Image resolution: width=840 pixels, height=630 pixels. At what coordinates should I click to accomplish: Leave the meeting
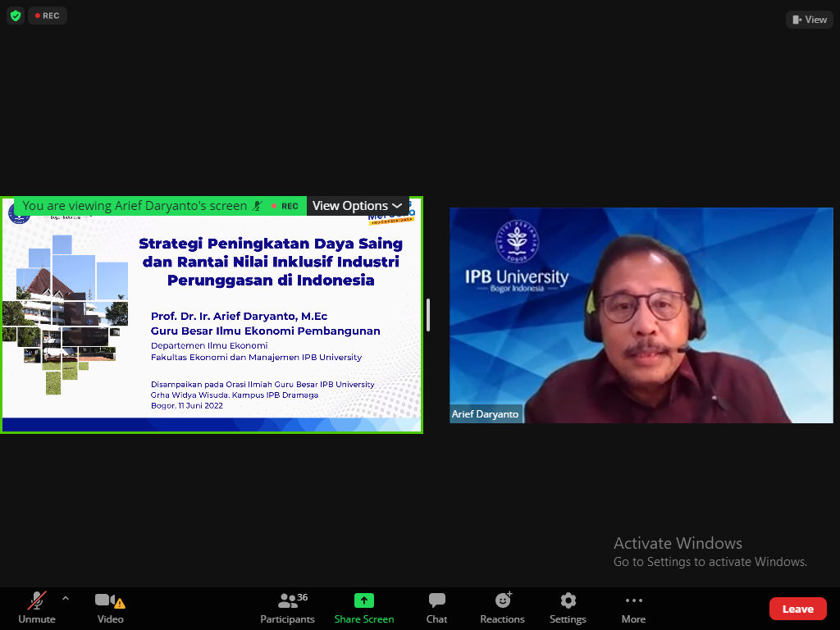797,609
